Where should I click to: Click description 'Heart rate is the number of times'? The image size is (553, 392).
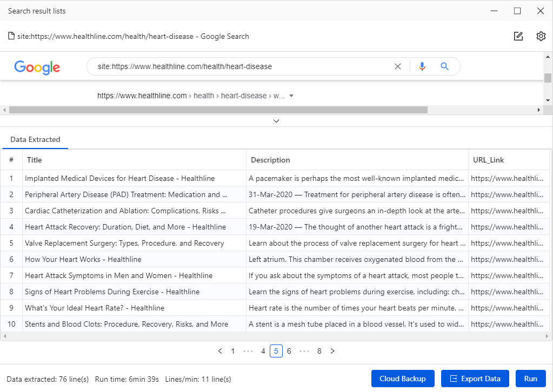pos(356,308)
